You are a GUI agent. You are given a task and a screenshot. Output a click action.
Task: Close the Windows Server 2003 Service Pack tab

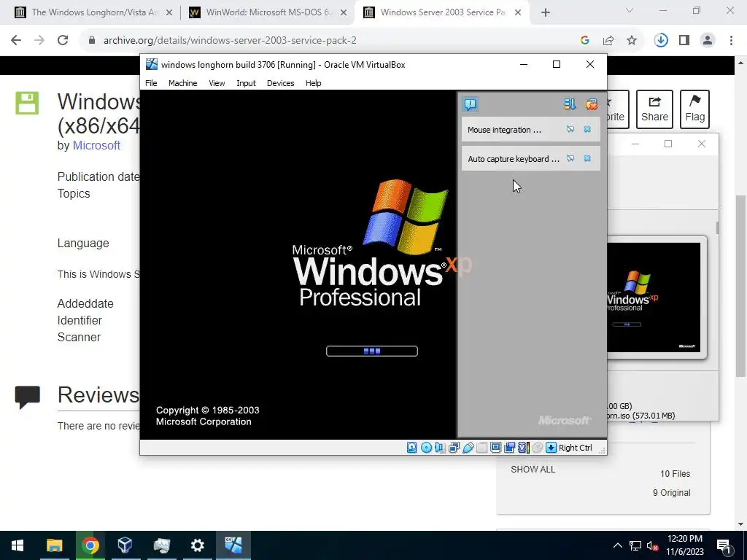point(518,13)
